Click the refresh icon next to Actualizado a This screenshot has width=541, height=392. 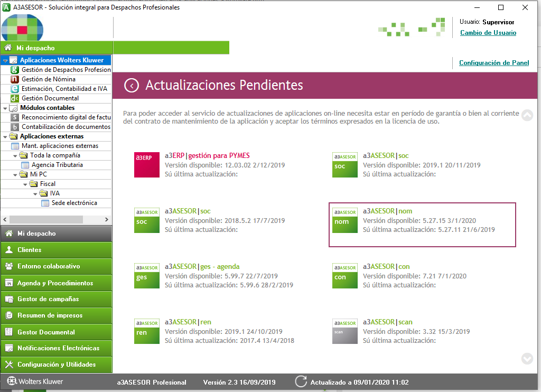pos(301,381)
